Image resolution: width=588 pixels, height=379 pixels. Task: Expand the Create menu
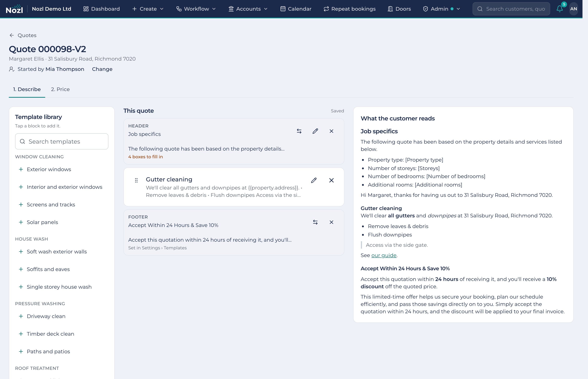click(148, 9)
